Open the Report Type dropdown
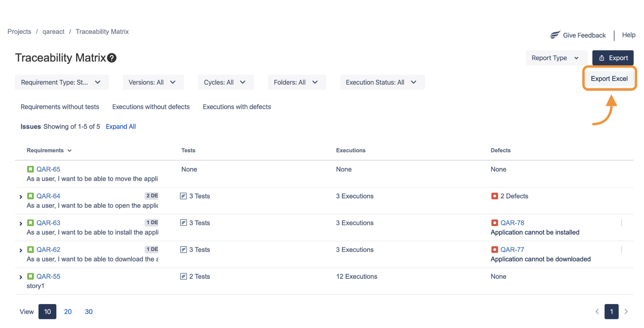Screen dimensions: 644x328 [556, 58]
